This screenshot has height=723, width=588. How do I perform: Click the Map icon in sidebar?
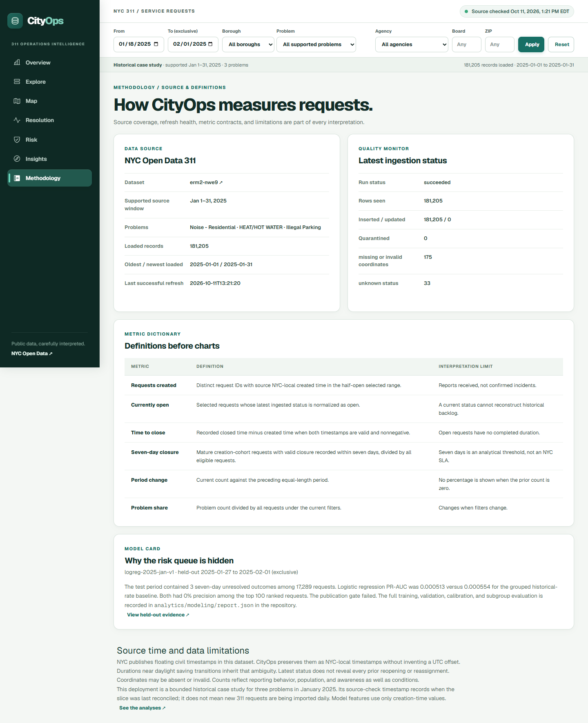click(x=17, y=101)
